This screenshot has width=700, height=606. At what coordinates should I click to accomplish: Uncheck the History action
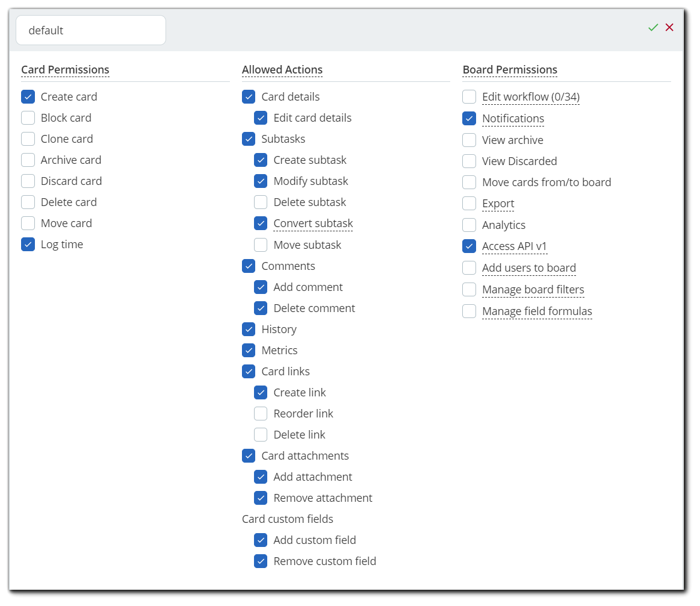249,330
